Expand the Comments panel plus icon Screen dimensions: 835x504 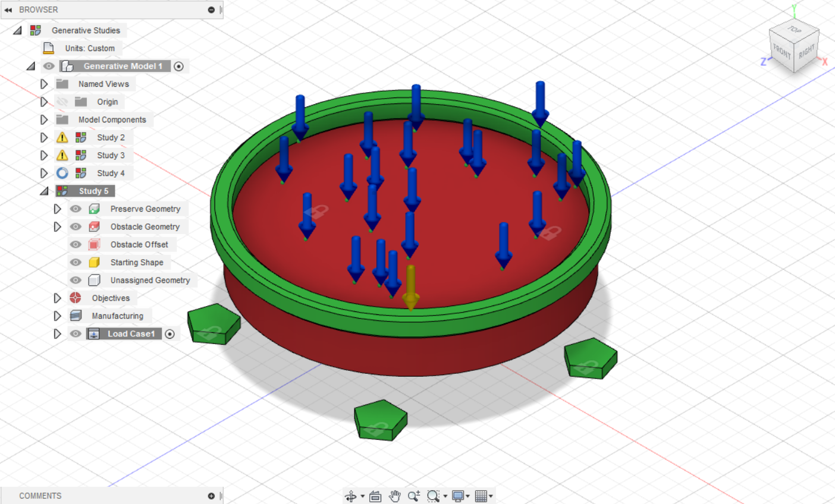pyautogui.click(x=211, y=496)
